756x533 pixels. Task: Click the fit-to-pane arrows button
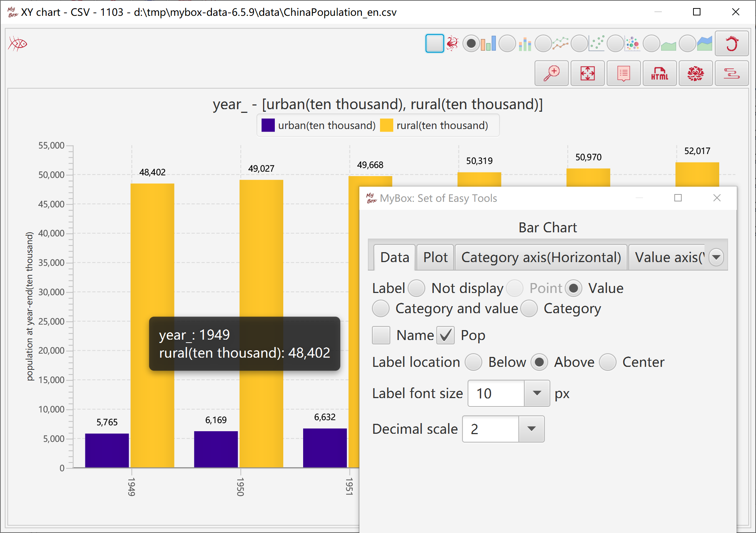[x=588, y=74]
